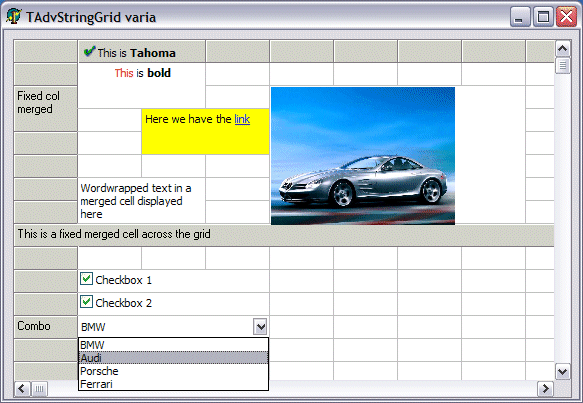The height and width of the screenshot is (403, 583).
Task: Click the silver sports car image
Action: [363, 156]
